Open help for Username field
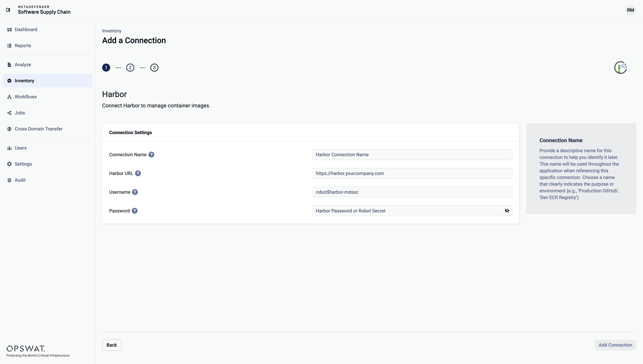This screenshot has width=643, height=364. (135, 192)
